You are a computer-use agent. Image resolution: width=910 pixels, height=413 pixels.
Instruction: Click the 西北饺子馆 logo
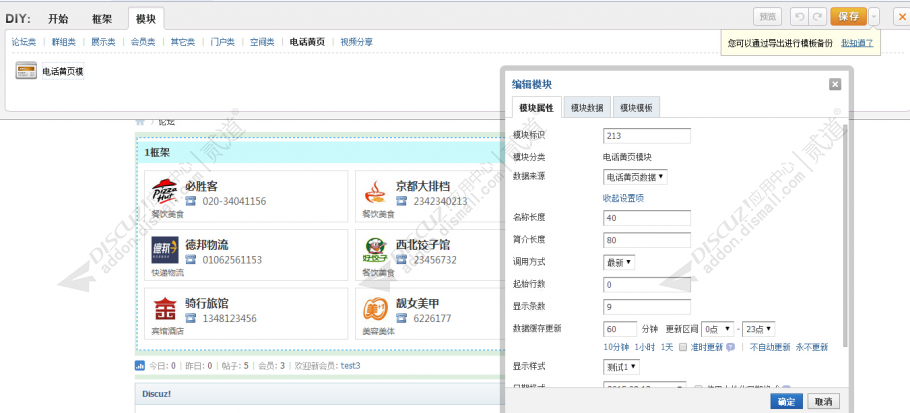tap(375, 250)
